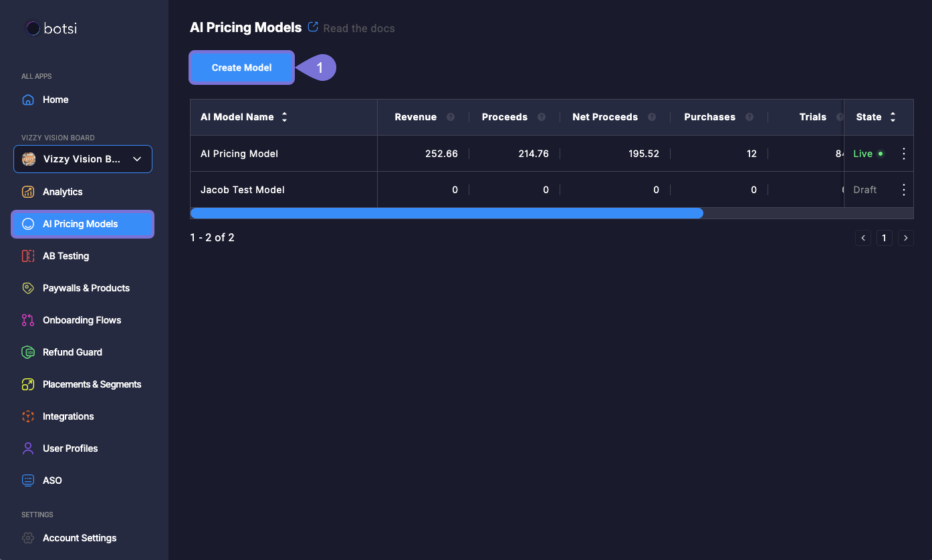The width and height of the screenshot is (932, 560).
Task: Click the Refund Guard shield icon
Action: pos(28,352)
